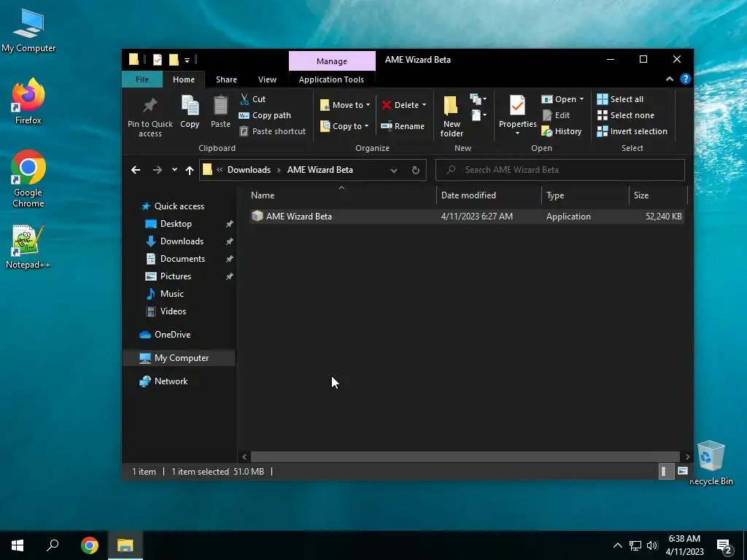Screen dimensions: 747x560
Task: Cut the selected file with scissors icon
Action: (244, 99)
